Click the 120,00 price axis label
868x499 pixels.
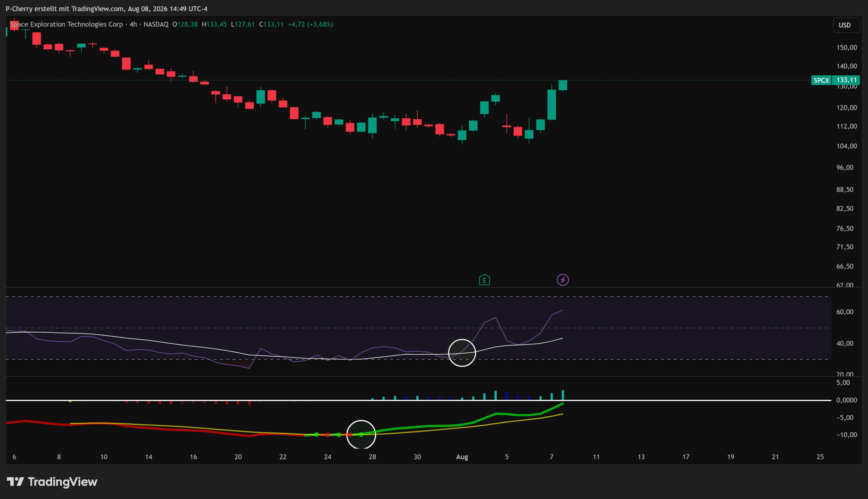[x=846, y=107]
